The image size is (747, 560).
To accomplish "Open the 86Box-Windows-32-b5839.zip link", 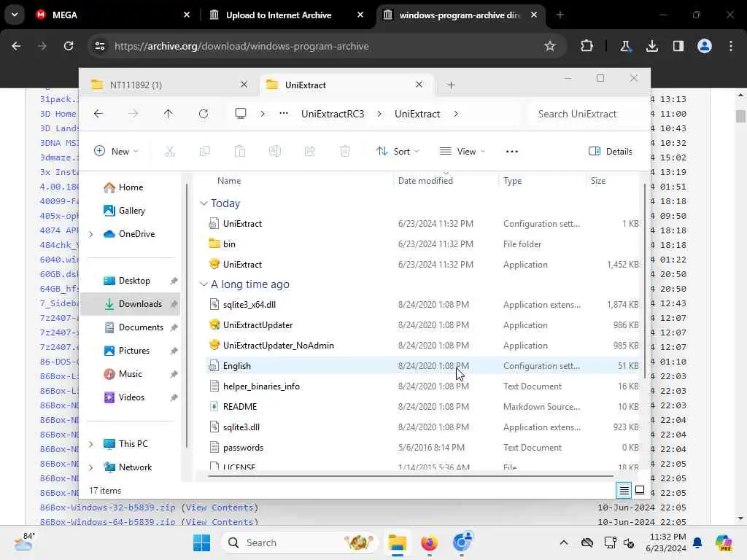I will click(108, 507).
